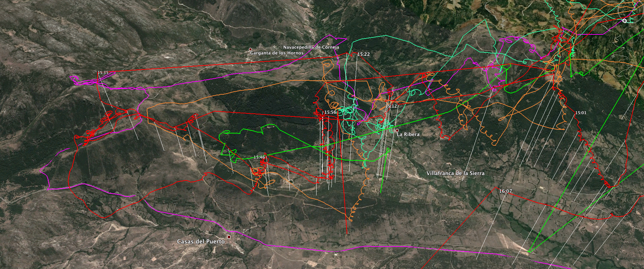
Task: Click the Garganta de los Hornos label
Action: coord(277,53)
